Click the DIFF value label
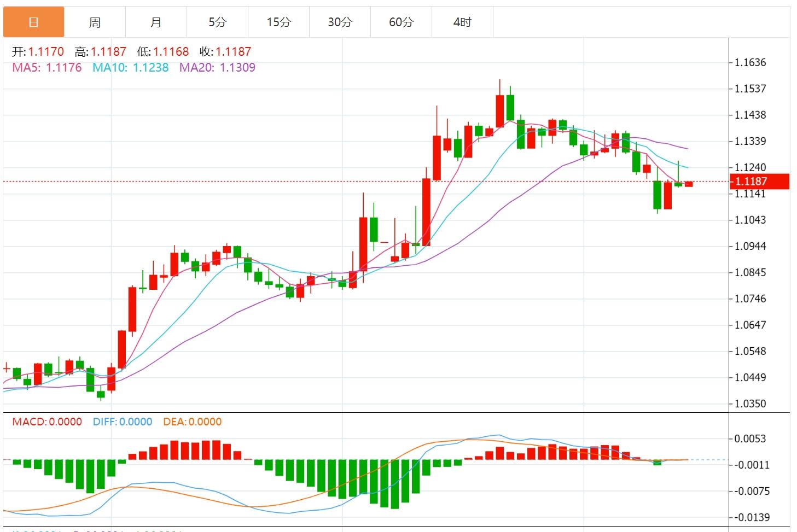This screenshot has width=797, height=532. [x=123, y=422]
